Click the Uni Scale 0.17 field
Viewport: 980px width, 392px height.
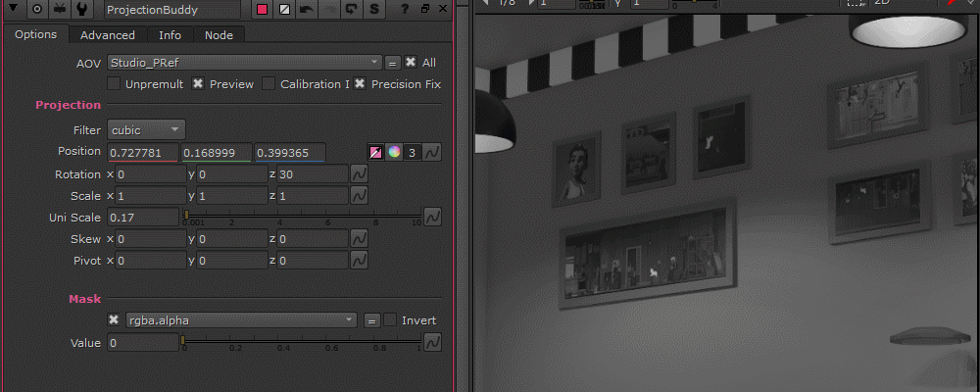click(143, 217)
